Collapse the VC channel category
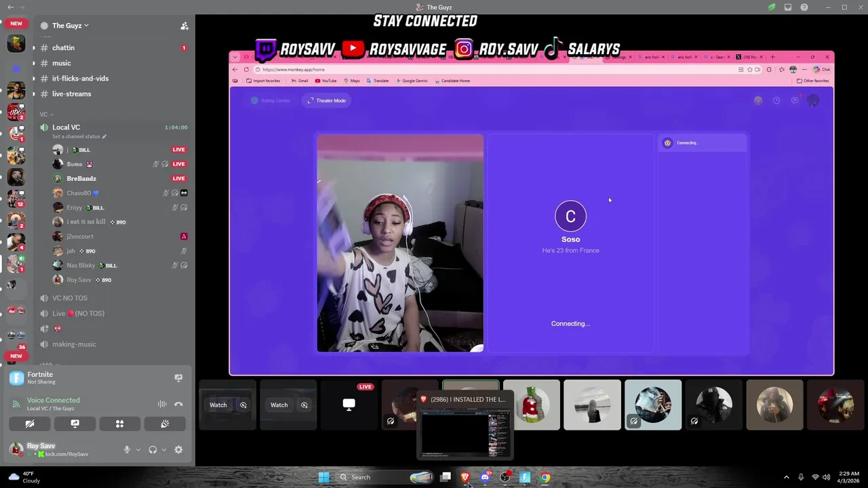 (x=46, y=114)
